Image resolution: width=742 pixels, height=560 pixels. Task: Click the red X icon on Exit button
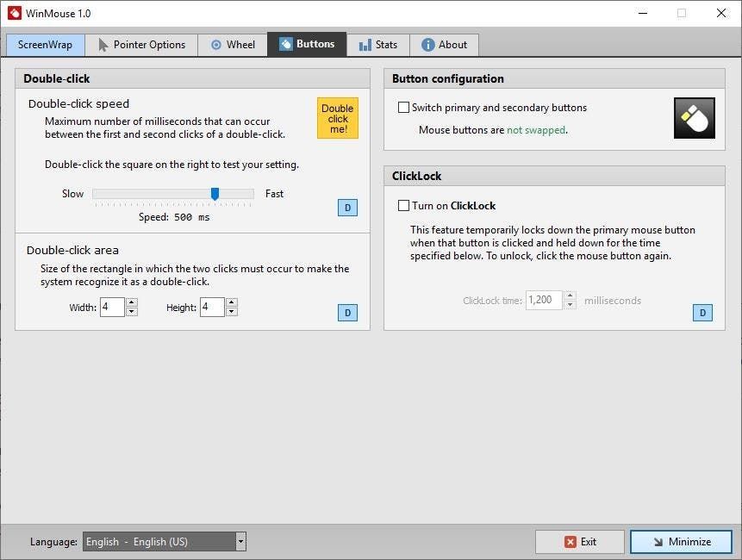[571, 542]
